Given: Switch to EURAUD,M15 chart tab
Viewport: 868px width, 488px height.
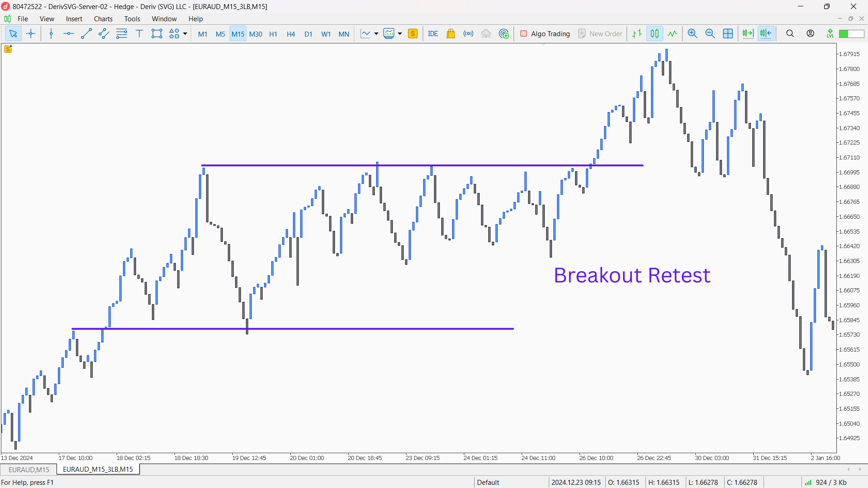Looking at the screenshot, I should pos(29,469).
